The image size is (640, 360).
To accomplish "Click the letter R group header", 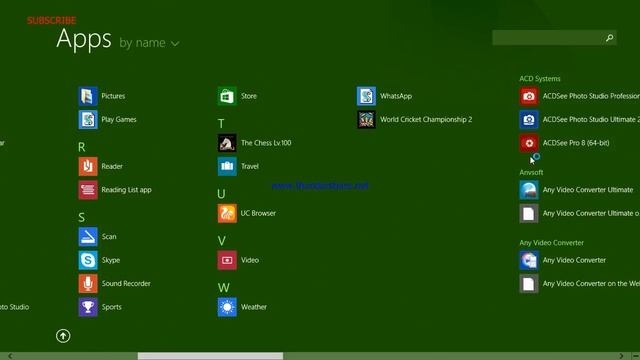I will click(x=82, y=147).
